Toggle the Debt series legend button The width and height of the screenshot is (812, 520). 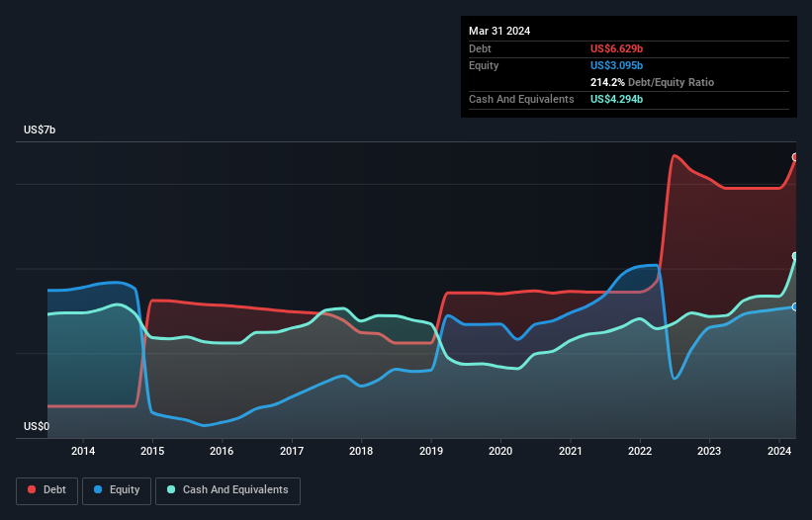point(47,490)
